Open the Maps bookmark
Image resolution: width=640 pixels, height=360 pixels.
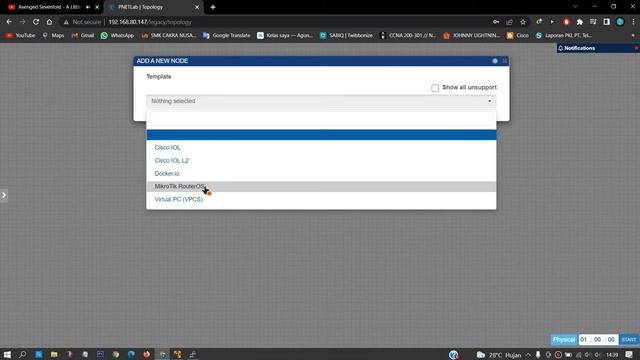click(x=53, y=36)
